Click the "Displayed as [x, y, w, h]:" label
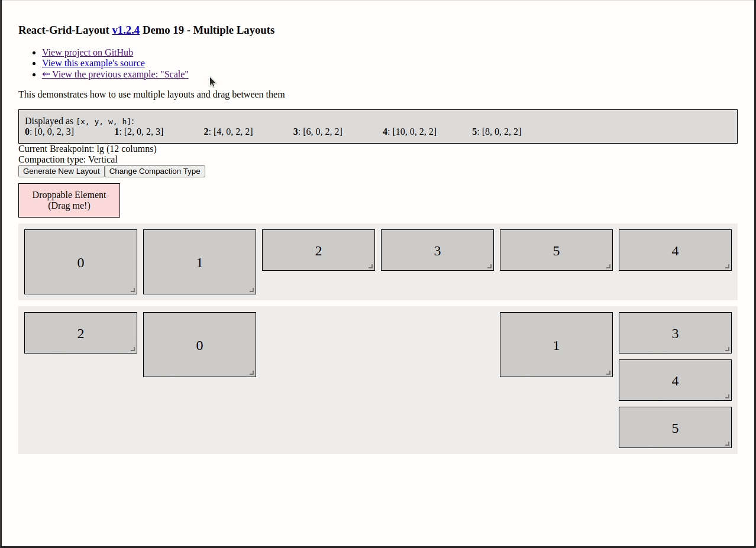This screenshot has height=548, width=756. 80,121
